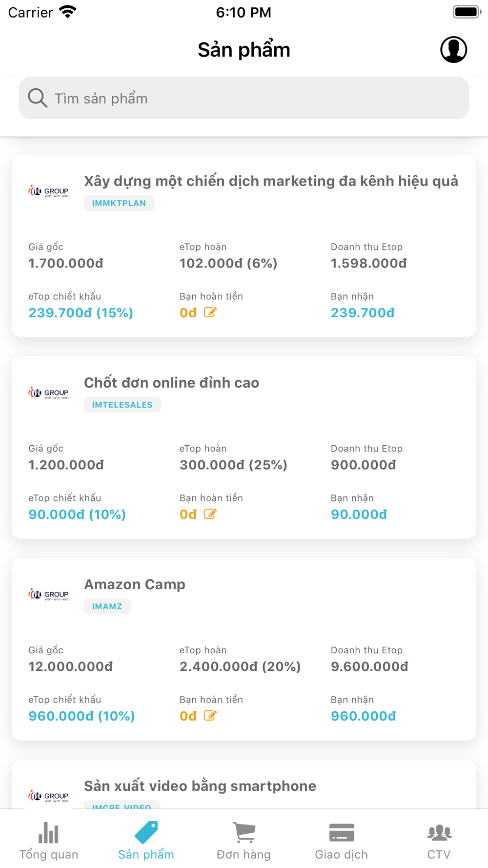The height and width of the screenshot is (868, 488).
Task: Open Sản xuất video bằng smartphone product
Action: pyautogui.click(x=200, y=786)
